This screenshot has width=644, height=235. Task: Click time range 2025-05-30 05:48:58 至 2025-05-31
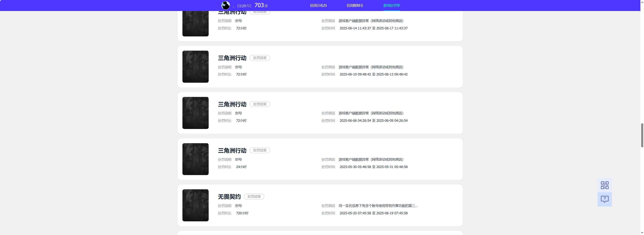[x=374, y=167]
